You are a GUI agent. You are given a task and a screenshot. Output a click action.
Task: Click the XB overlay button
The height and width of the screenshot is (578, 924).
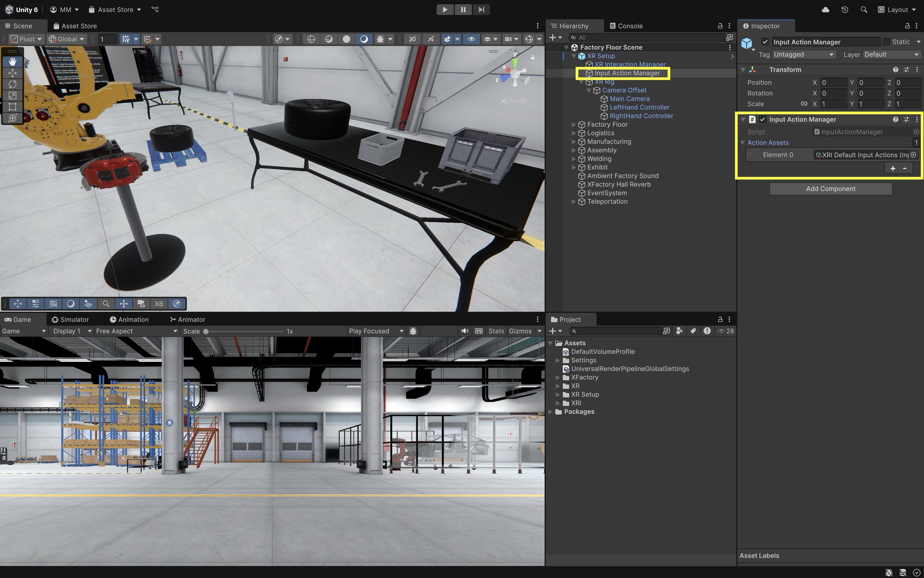pos(159,304)
